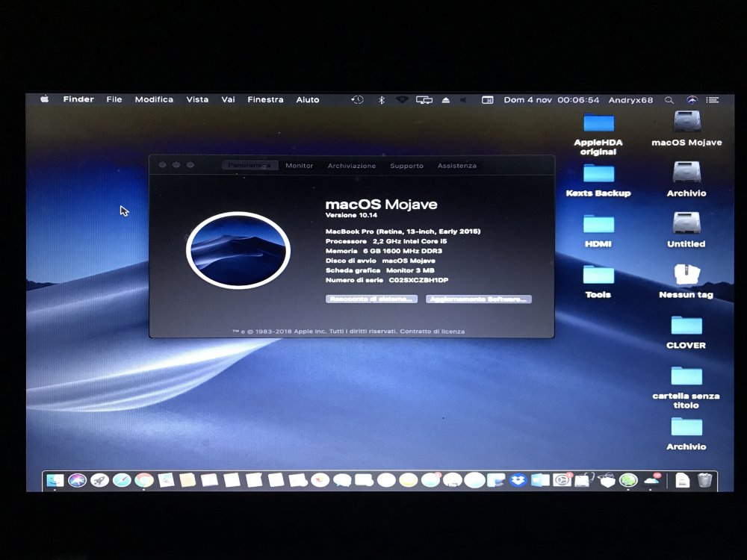Click the eject icon in menu bar
The width and height of the screenshot is (747, 560).
tap(446, 100)
